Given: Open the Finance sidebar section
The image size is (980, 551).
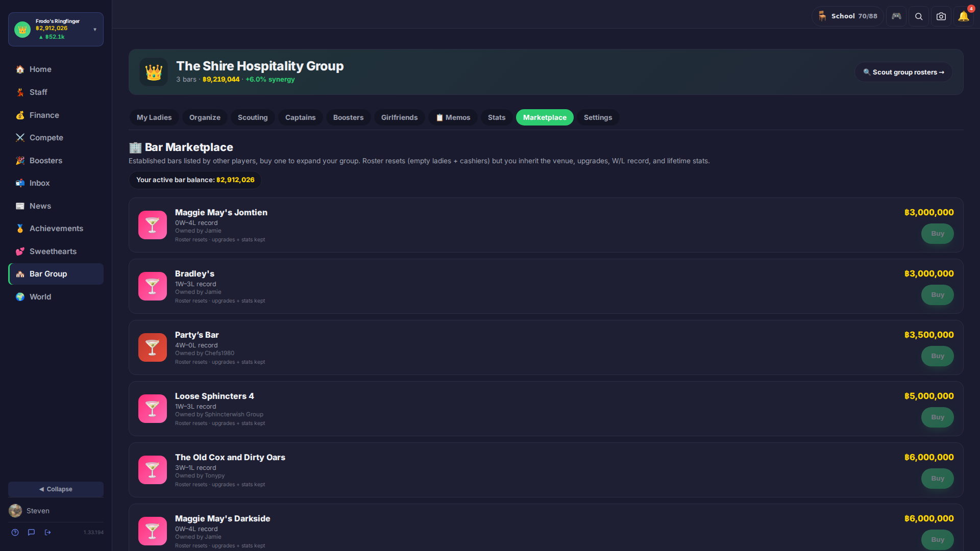Looking at the screenshot, I should point(56,115).
